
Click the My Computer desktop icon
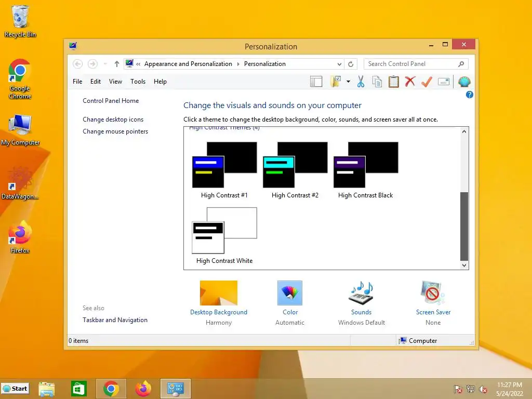click(20, 130)
